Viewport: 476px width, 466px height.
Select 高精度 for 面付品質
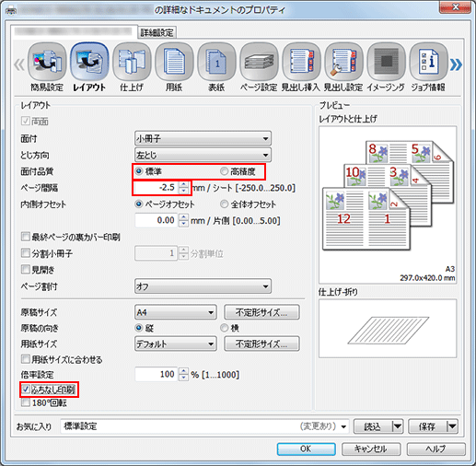point(225,171)
